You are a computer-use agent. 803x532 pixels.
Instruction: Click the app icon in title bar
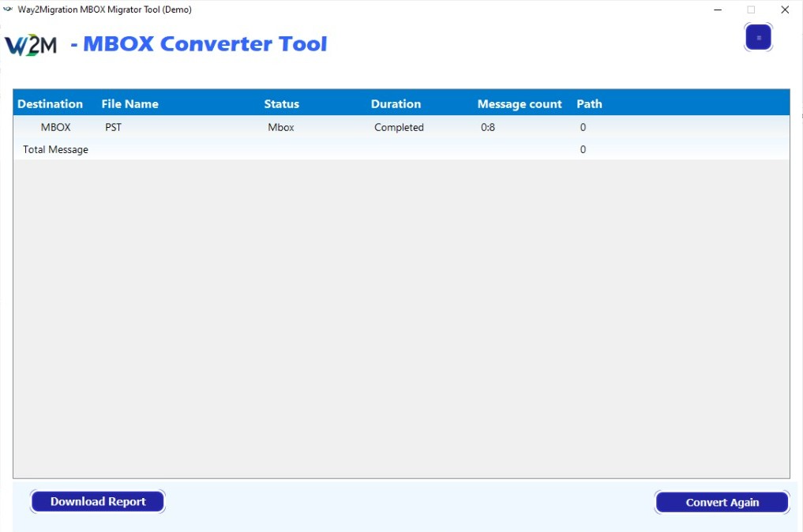point(9,9)
